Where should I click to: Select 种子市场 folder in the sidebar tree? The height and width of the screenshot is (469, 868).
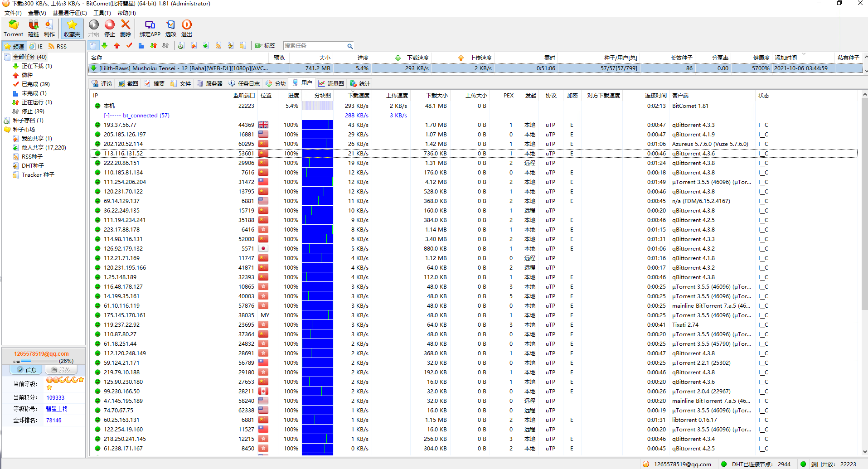[x=24, y=130]
